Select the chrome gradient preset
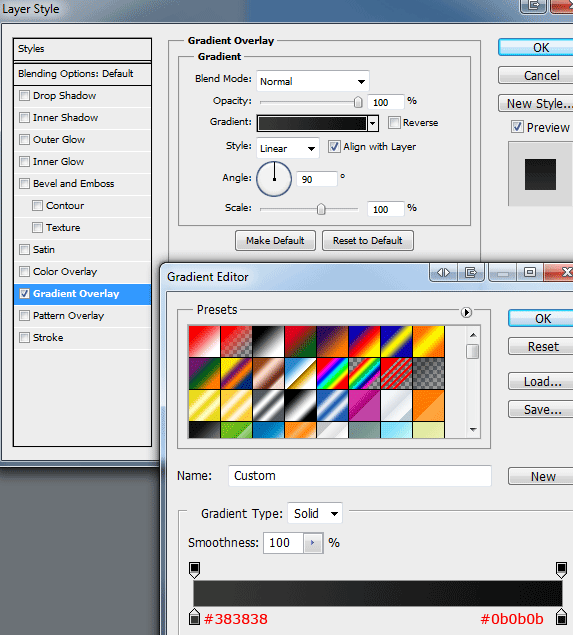573x635 pixels. tap(300, 373)
